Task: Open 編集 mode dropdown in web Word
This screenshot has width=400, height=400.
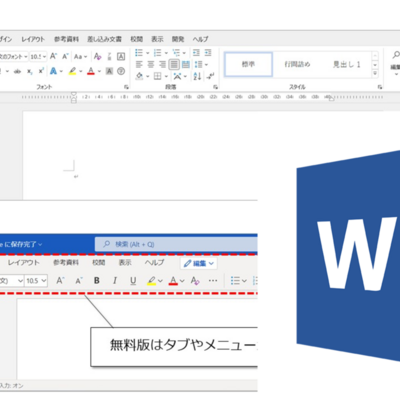Action: [x=199, y=263]
